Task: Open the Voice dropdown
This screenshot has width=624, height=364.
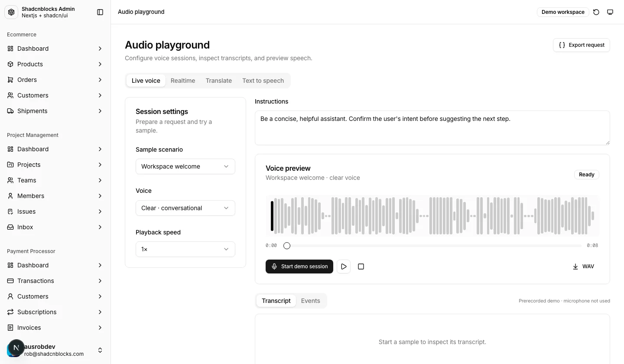Action: (185, 208)
